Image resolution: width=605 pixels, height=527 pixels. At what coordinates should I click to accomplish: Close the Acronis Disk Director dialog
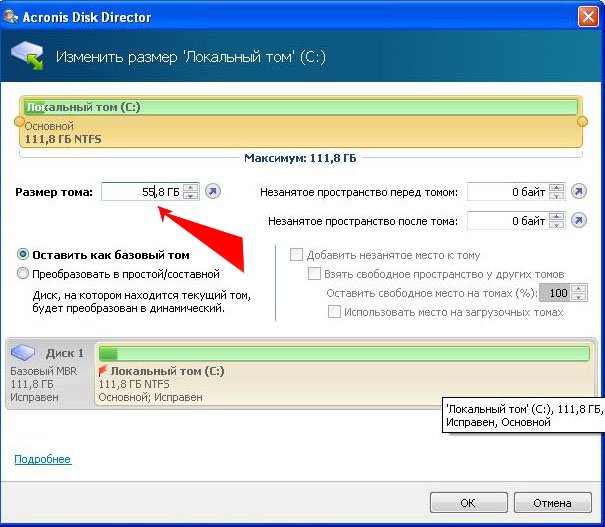(x=589, y=15)
